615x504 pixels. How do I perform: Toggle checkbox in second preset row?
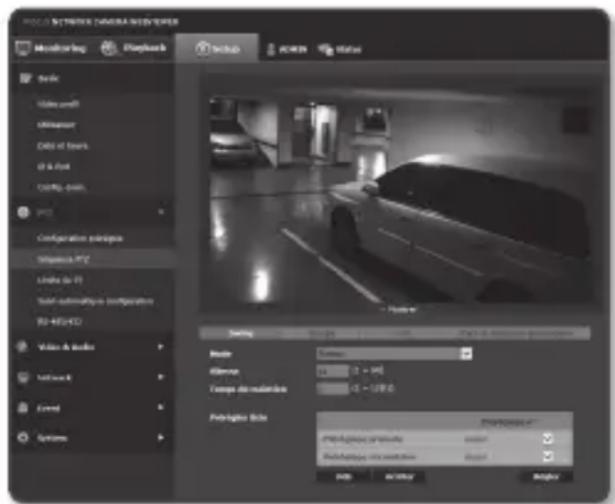[547, 457]
